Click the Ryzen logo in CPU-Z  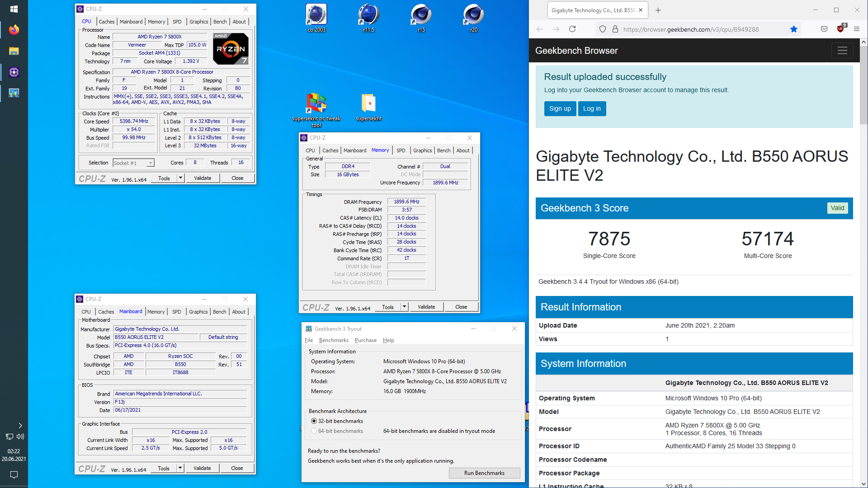coord(231,49)
